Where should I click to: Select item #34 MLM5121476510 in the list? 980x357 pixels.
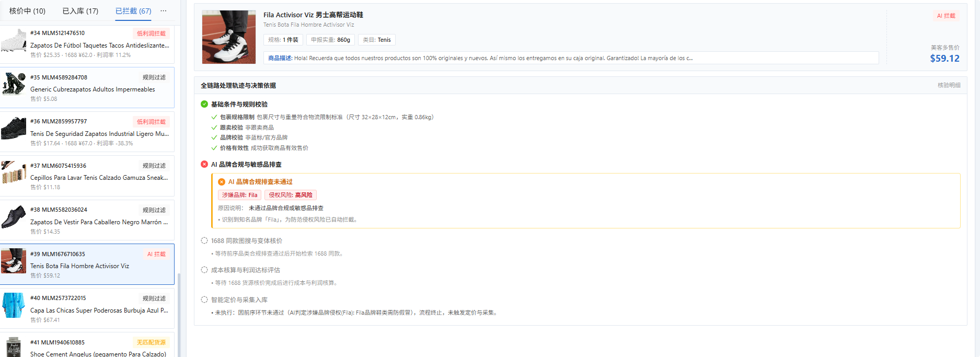coord(87,44)
